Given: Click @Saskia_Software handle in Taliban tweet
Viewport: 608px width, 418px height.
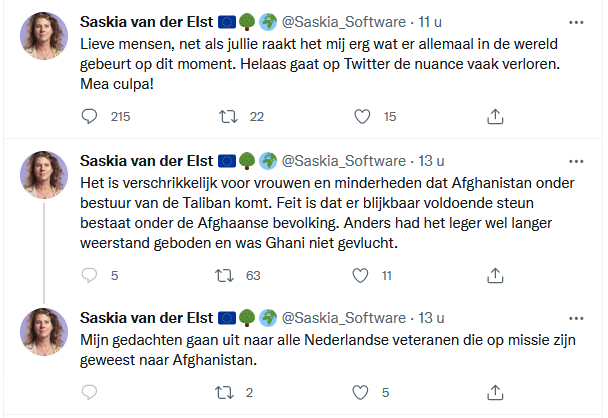Looking at the screenshot, I should coord(350,159).
